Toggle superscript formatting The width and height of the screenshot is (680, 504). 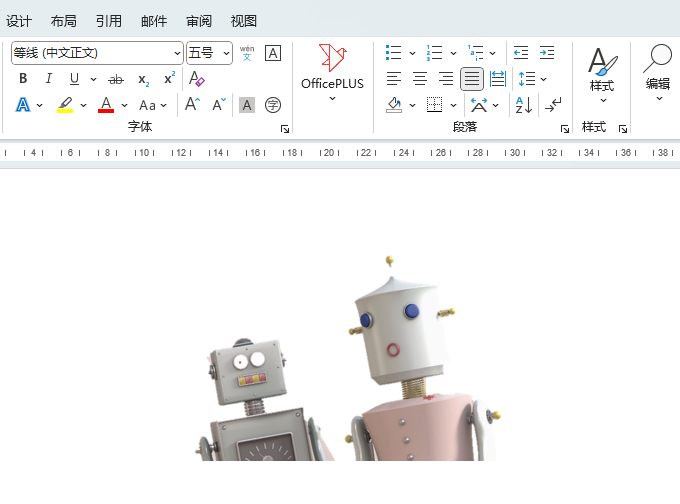coord(170,79)
